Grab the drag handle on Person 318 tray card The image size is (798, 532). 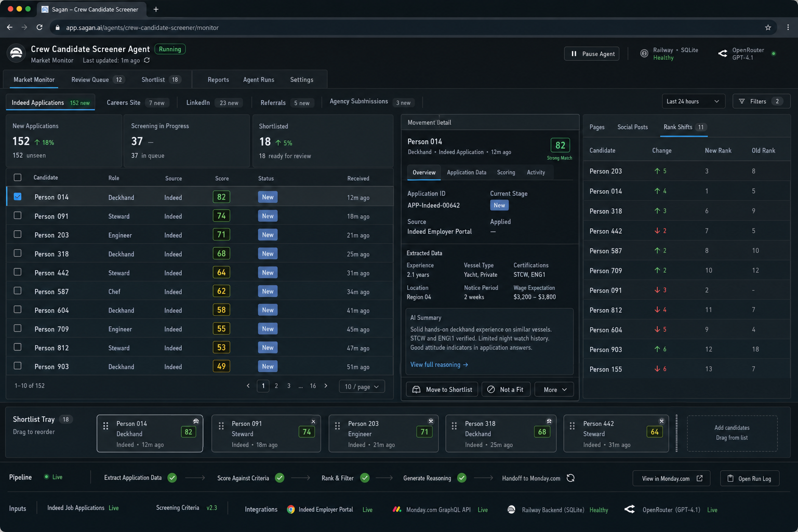coord(455,426)
